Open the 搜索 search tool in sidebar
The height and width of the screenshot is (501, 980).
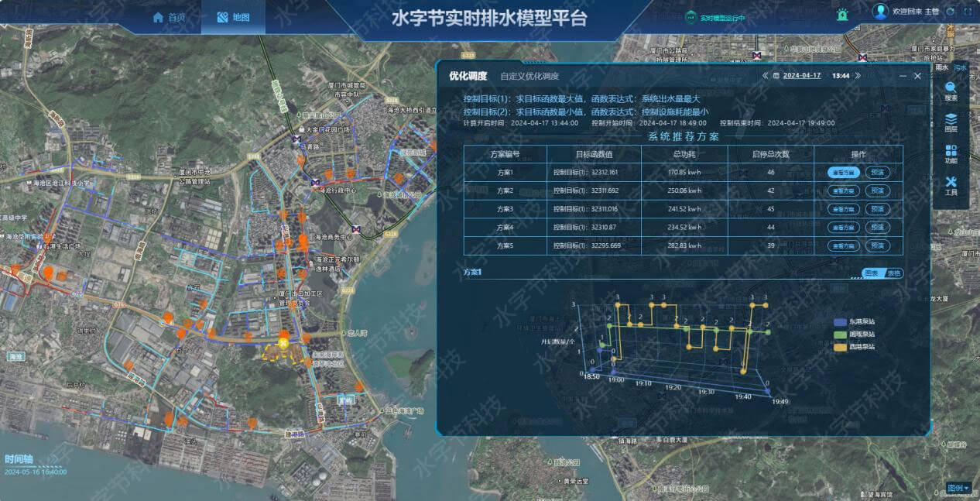click(x=951, y=91)
